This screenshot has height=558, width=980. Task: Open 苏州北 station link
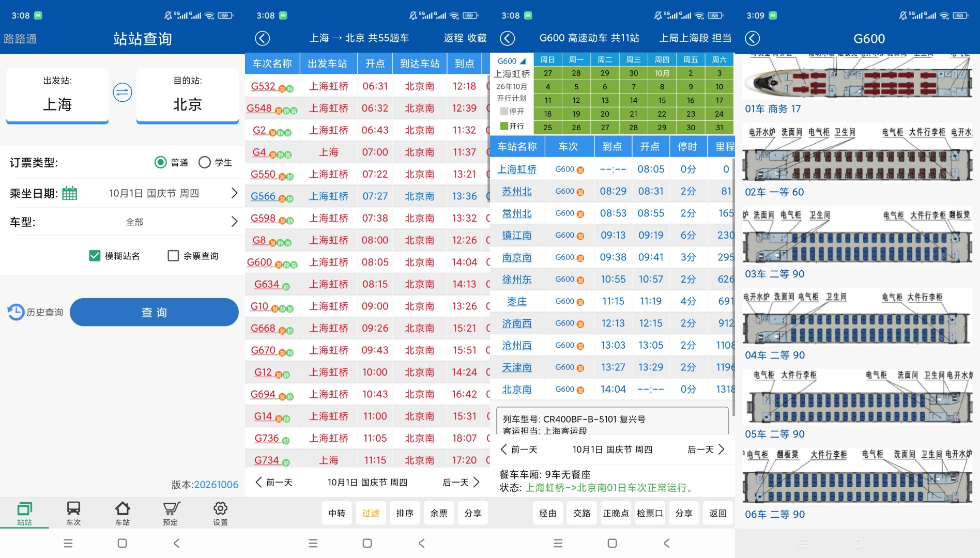coord(517,191)
